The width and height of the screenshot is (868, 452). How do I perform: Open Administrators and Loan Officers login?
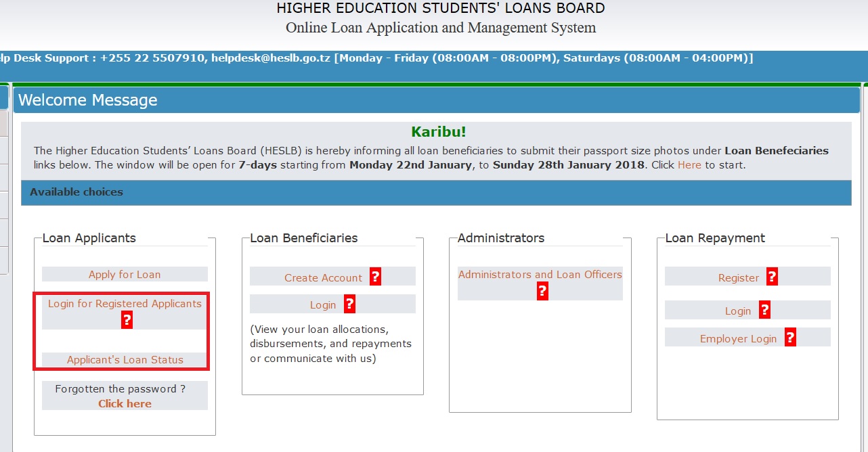click(540, 275)
